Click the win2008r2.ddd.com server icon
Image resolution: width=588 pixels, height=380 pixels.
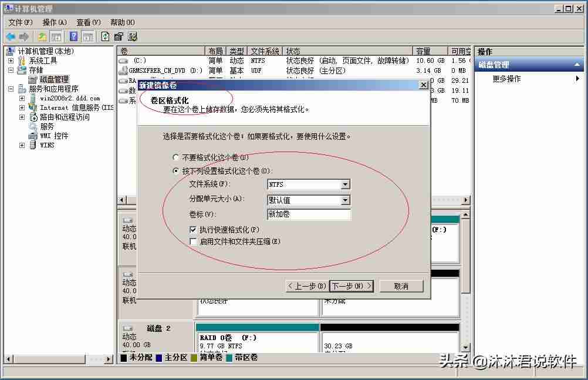pos(33,99)
